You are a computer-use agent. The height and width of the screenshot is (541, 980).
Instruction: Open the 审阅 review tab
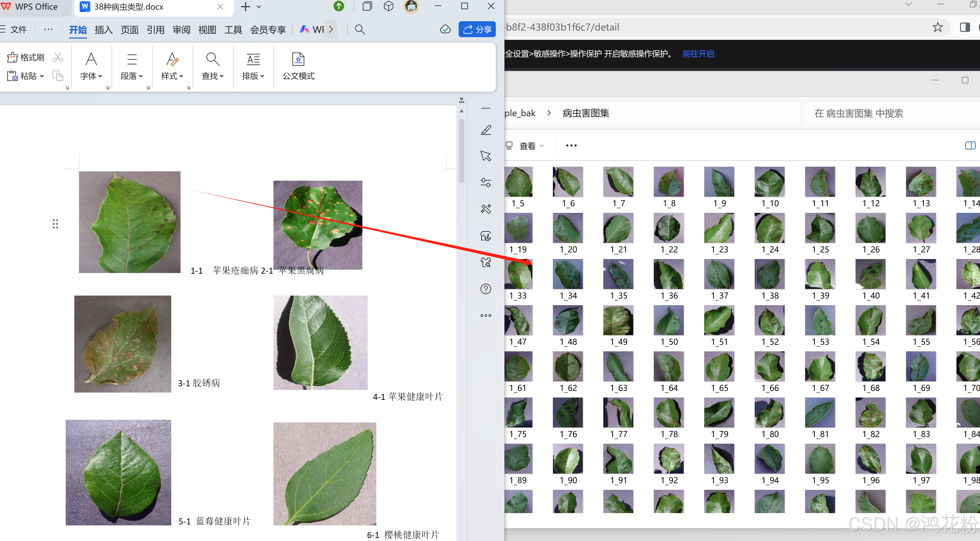(181, 30)
